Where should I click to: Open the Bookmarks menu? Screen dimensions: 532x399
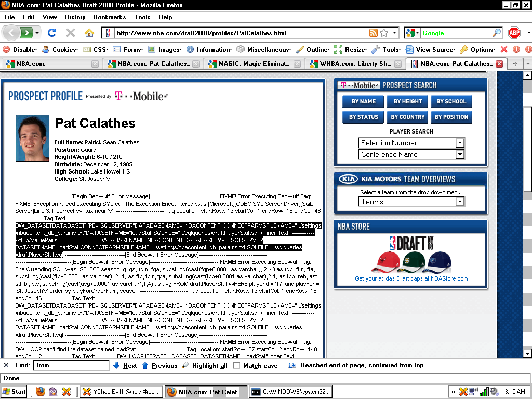(110, 17)
